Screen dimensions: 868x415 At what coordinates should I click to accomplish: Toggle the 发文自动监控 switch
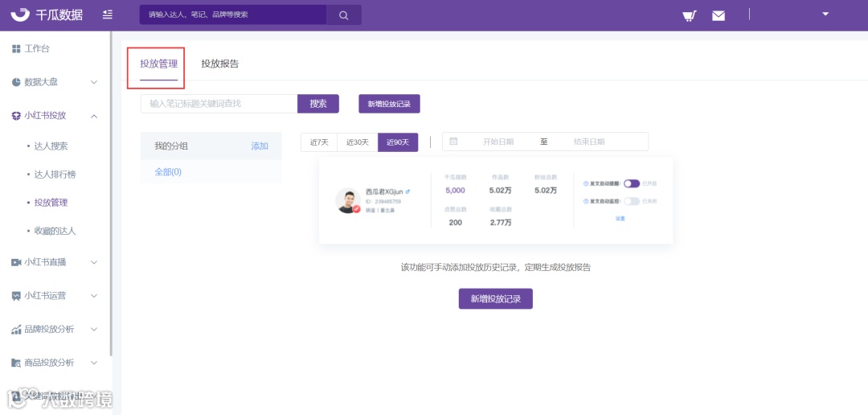[632, 201]
